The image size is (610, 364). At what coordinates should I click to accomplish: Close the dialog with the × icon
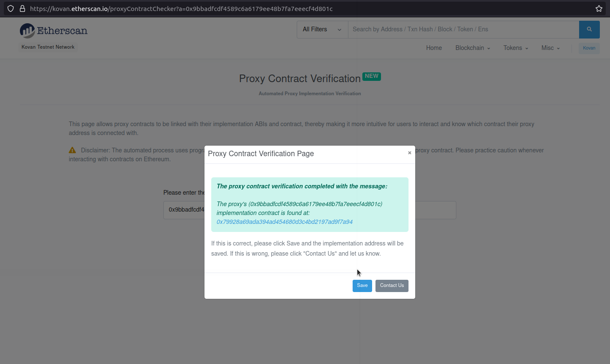click(409, 153)
